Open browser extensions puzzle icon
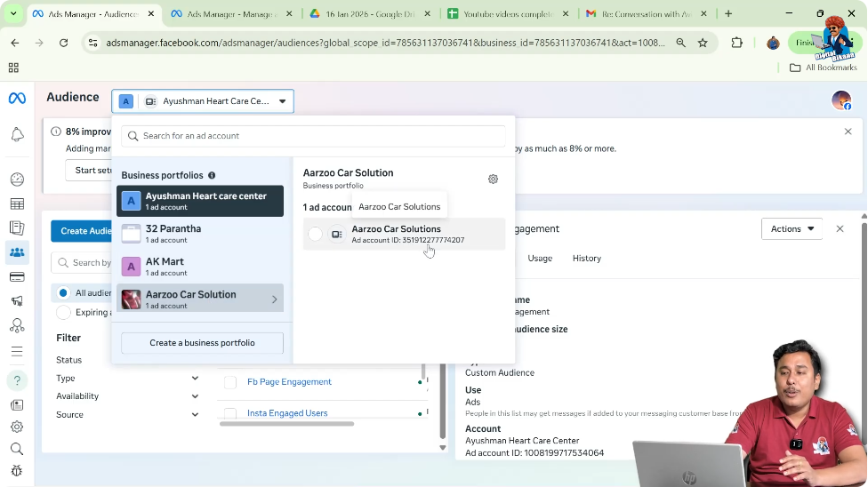 (736, 43)
